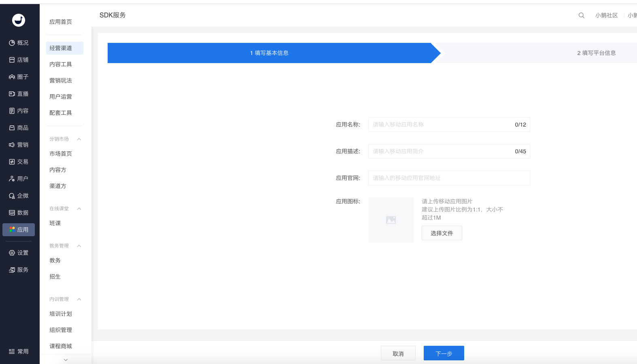Open the 交易 transaction icon
The image size is (637, 364).
pos(12,162)
